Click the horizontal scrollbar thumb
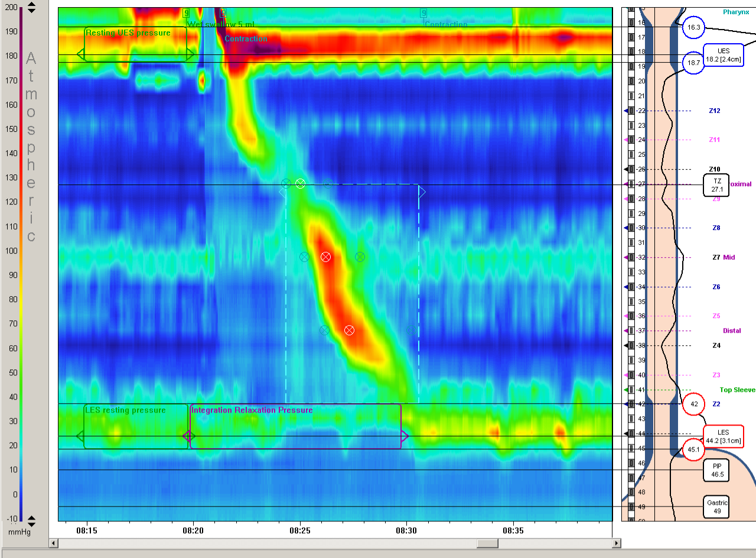756x558 pixels. (487, 543)
